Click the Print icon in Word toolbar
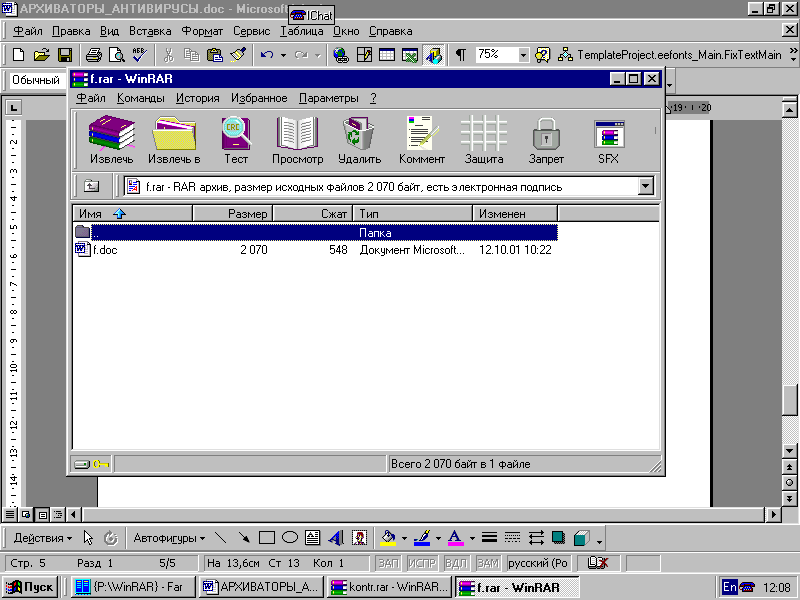800x600 pixels. pyautogui.click(x=94, y=55)
